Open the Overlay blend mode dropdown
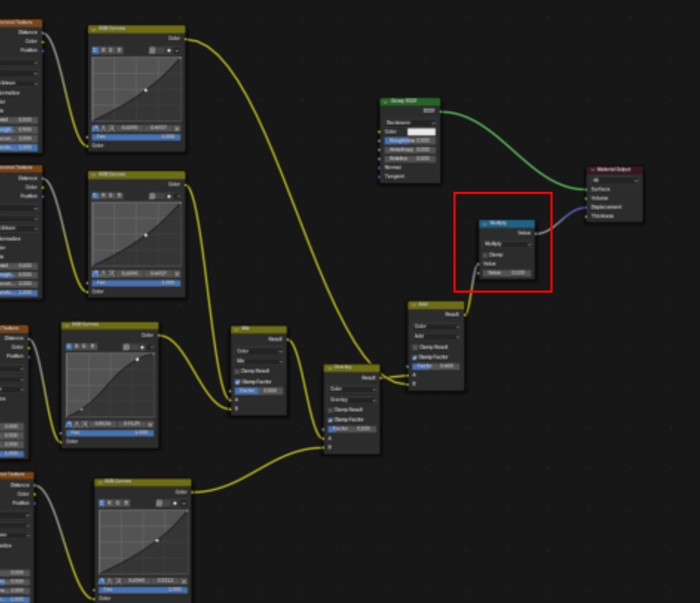 click(352, 399)
